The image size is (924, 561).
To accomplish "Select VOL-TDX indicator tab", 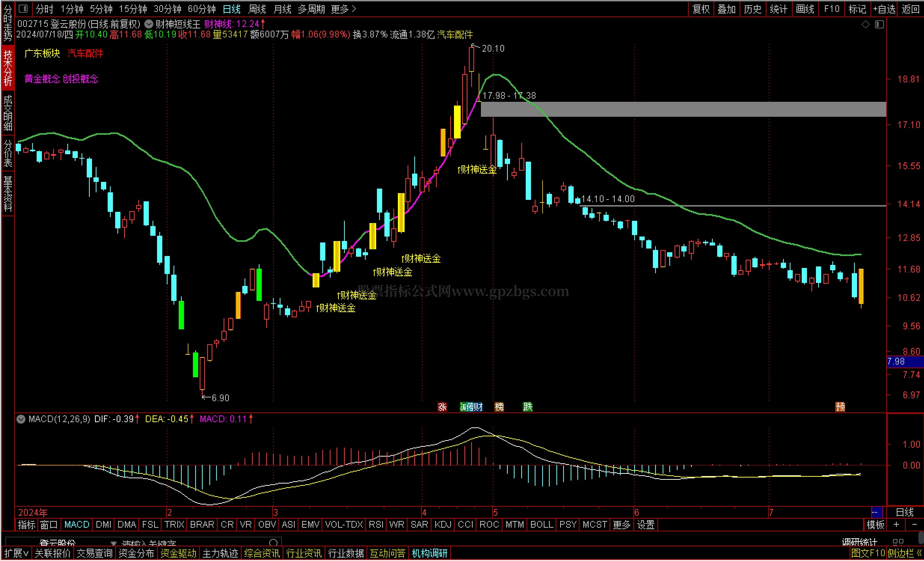I will click(344, 525).
